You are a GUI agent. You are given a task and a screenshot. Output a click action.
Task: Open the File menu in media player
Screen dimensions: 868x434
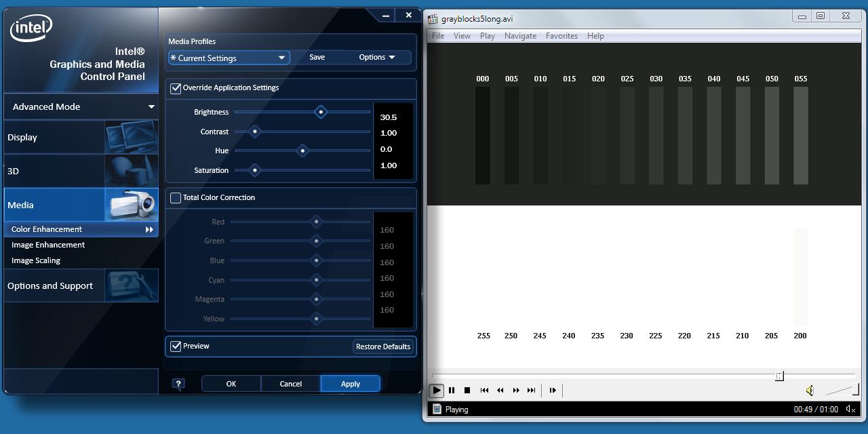(438, 36)
